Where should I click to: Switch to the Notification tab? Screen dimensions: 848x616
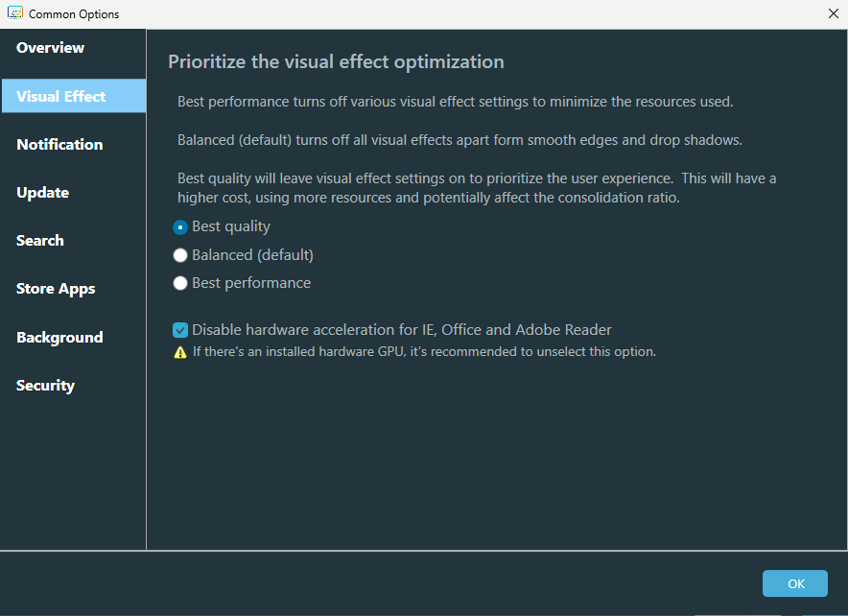(x=59, y=144)
